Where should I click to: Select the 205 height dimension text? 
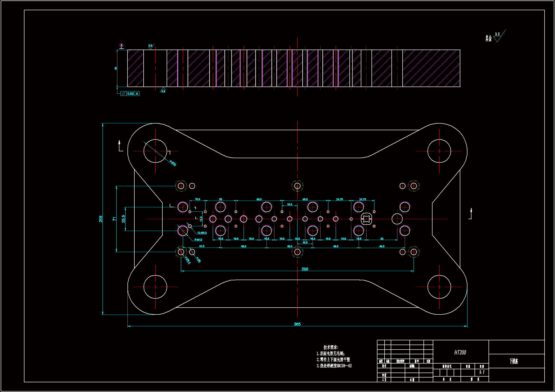click(x=101, y=219)
